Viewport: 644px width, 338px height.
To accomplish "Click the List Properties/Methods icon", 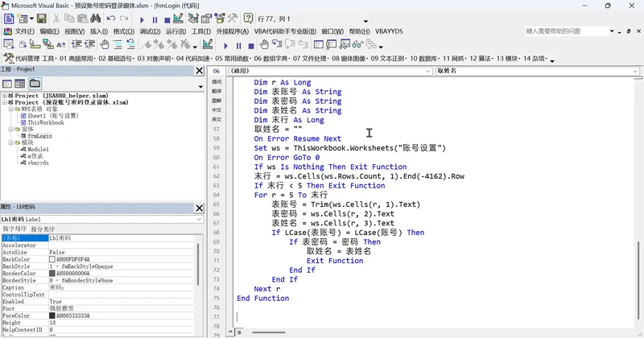I will [x=9, y=44].
